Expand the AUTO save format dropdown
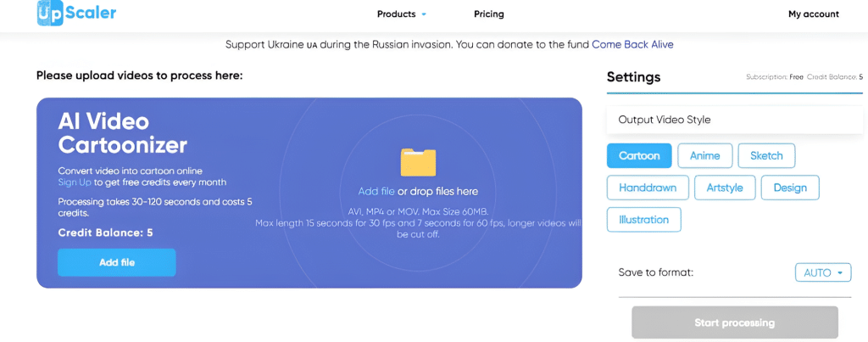The width and height of the screenshot is (868, 342). tap(822, 273)
